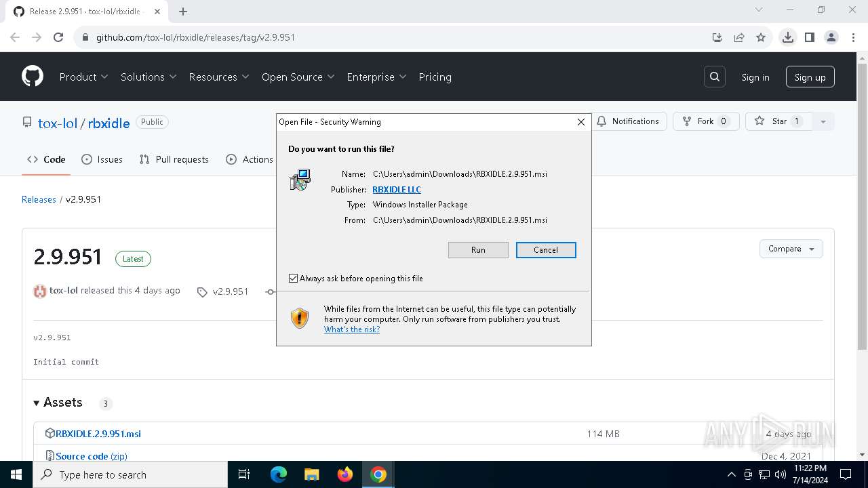Close the Release 2.9.951 browser tab
This screenshot has width=868, height=488.
pyautogui.click(x=158, y=11)
